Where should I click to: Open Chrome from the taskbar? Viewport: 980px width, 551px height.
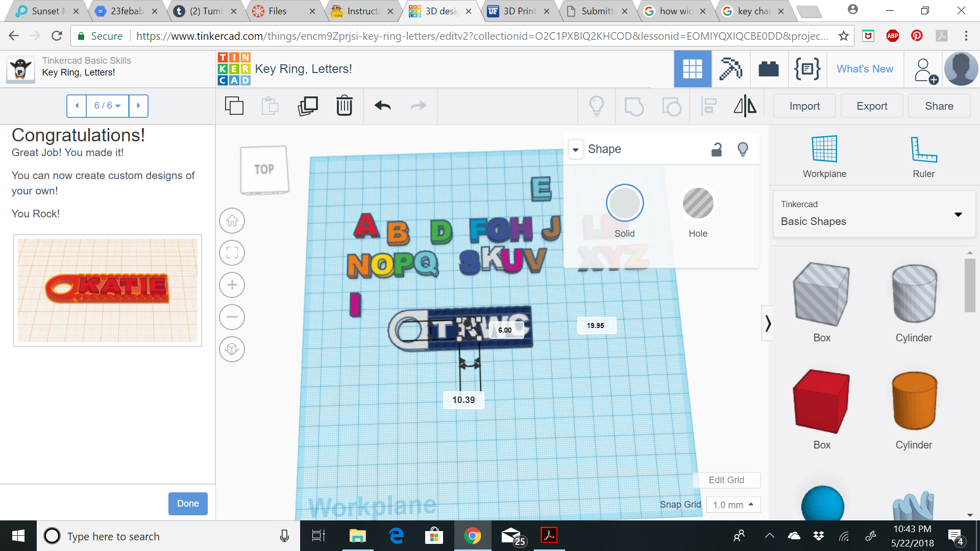pos(472,536)
